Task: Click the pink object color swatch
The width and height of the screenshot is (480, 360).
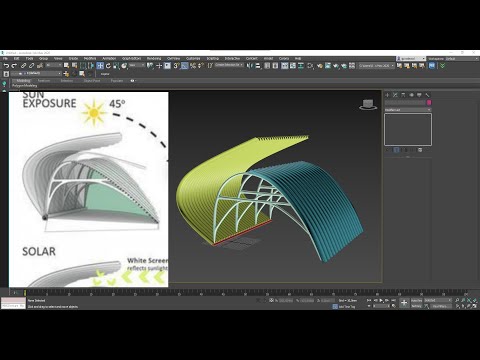Action: (x=429, y=102)
